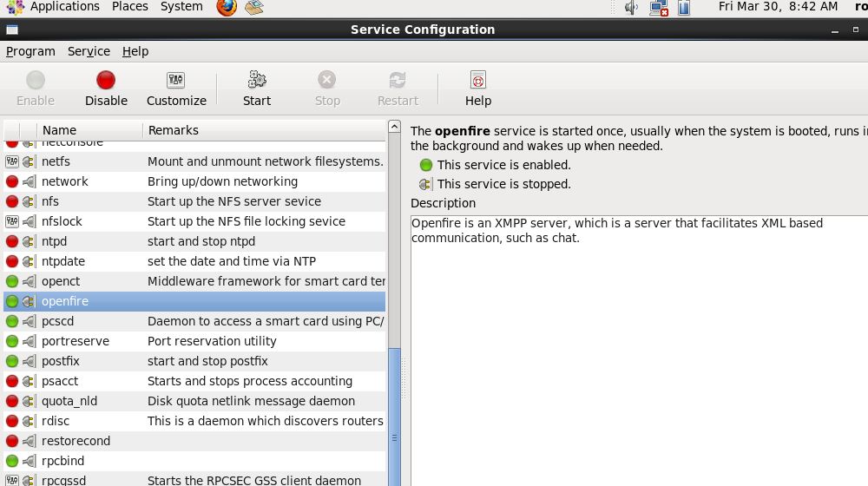The height and width of the screenshot is (486, 868).
Task: Click the panel applet icon right of Firefox
Action: coord(254,7)
